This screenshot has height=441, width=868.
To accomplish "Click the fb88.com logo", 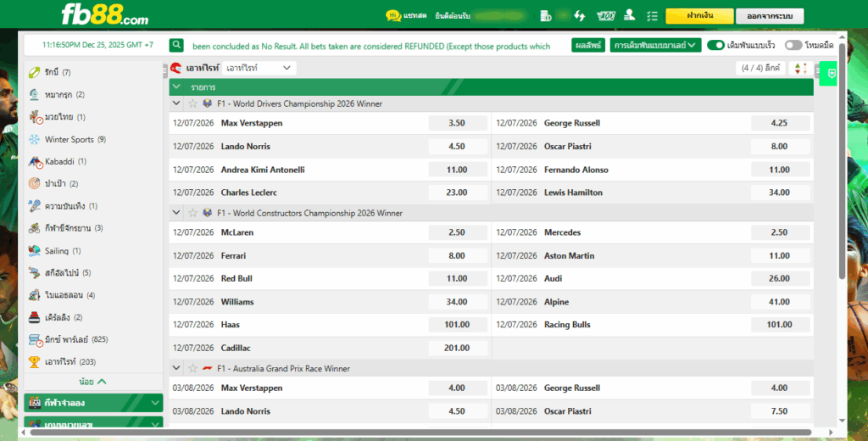I will point(104,14).
